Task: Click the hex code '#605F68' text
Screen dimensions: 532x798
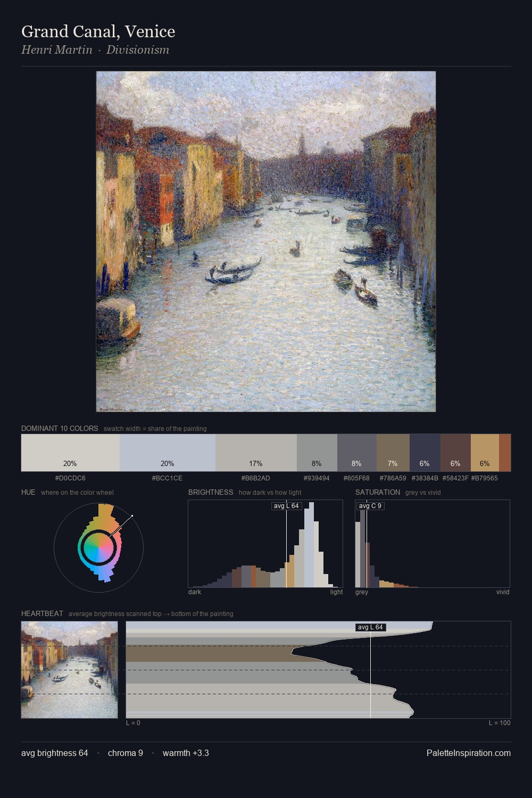Action: (356, 478)
